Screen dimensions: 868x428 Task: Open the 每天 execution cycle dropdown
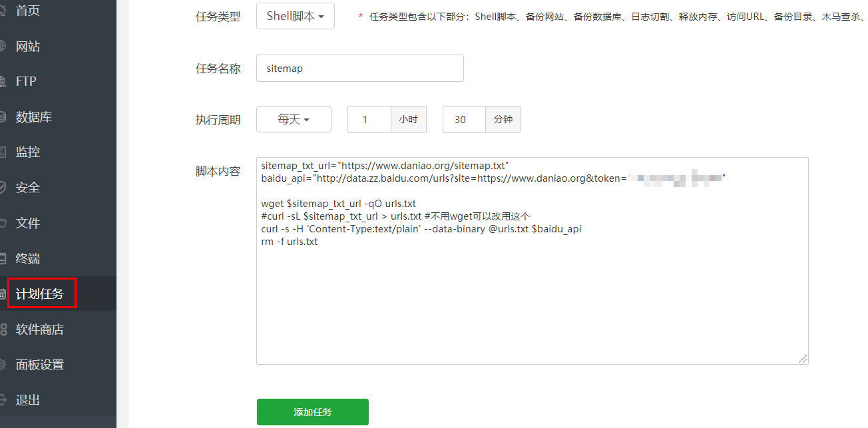[294, 120]
